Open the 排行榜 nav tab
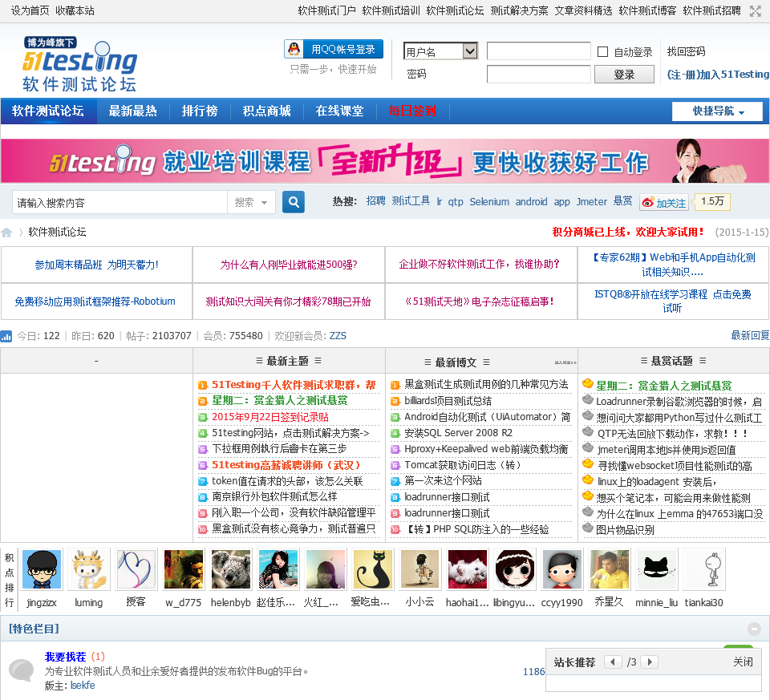Image resolution: width=770 pixels, height=700 pixels. point(200,111)
